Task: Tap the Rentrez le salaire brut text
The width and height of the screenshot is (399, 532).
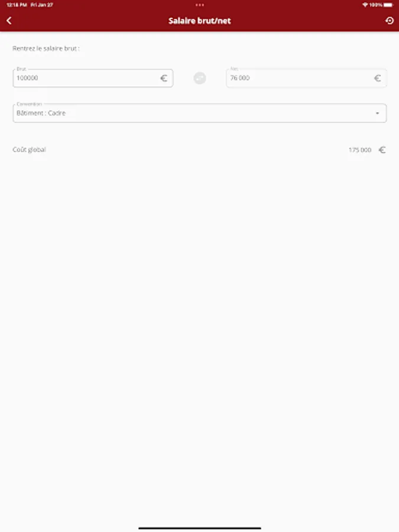Action: (x=46, y=48)
